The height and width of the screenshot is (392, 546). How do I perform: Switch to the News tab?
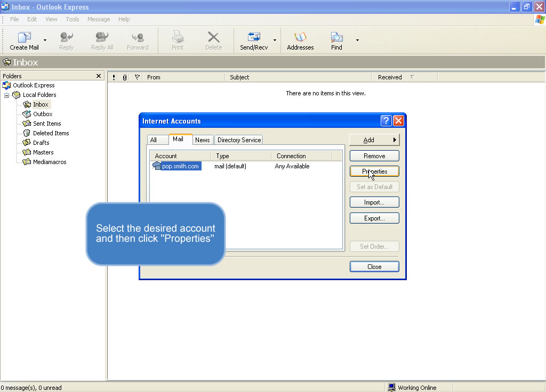[x=202, y=140]
